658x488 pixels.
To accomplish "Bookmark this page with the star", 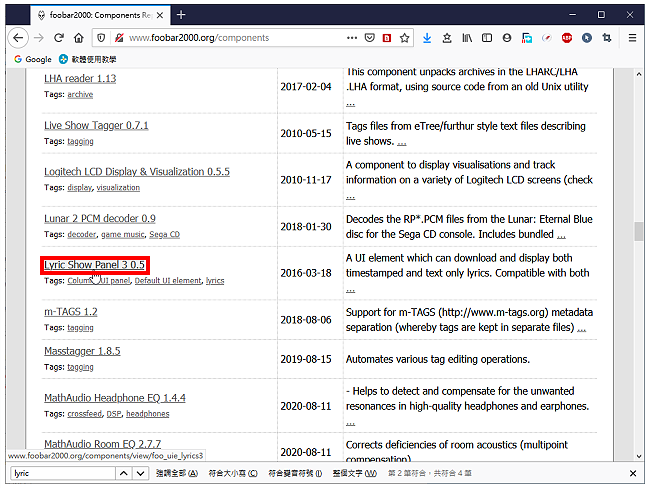I will click(x=404, y=38).
